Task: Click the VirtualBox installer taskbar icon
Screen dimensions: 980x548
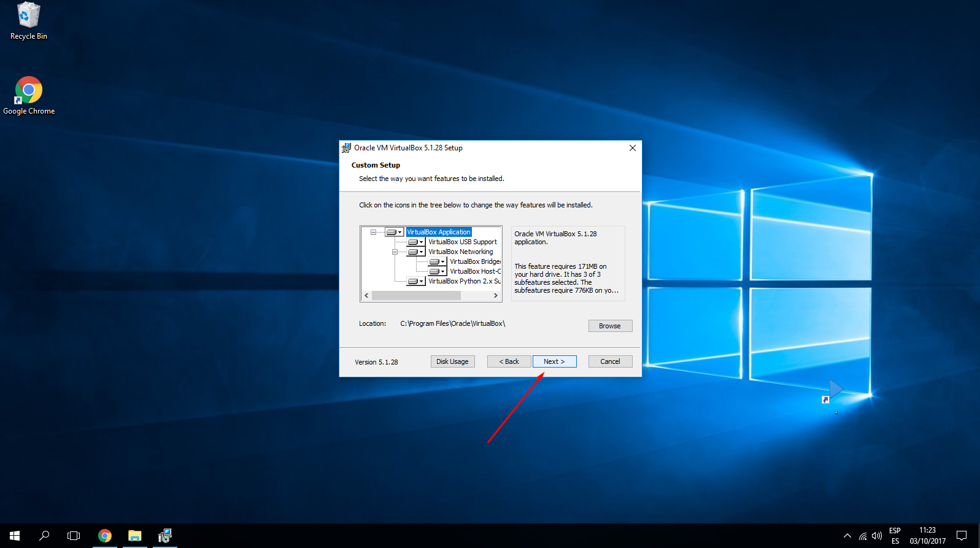Action: pyautogui.click(x=164, y=536)
